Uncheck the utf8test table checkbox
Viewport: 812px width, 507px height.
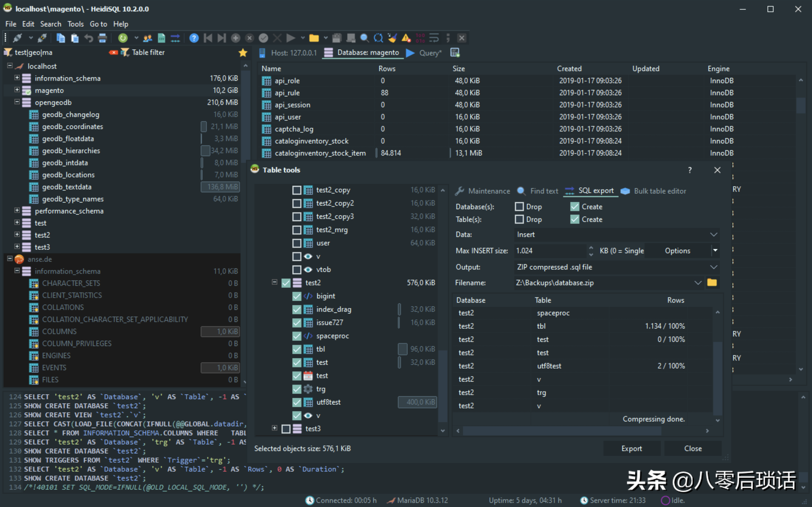click(x=297, y=402)
